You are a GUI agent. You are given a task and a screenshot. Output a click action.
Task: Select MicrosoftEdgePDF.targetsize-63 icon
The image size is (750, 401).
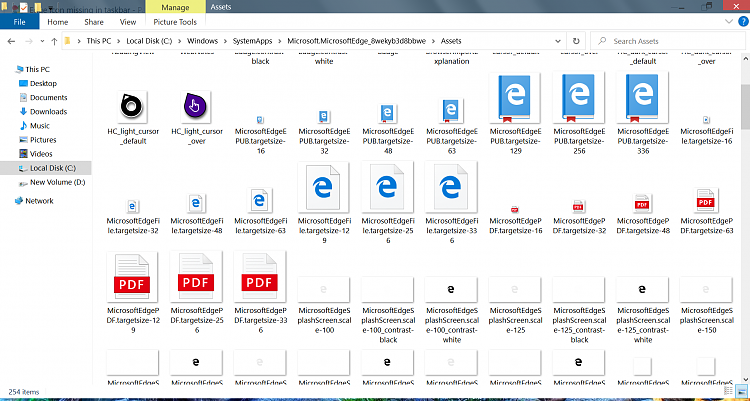coord(706,200)
